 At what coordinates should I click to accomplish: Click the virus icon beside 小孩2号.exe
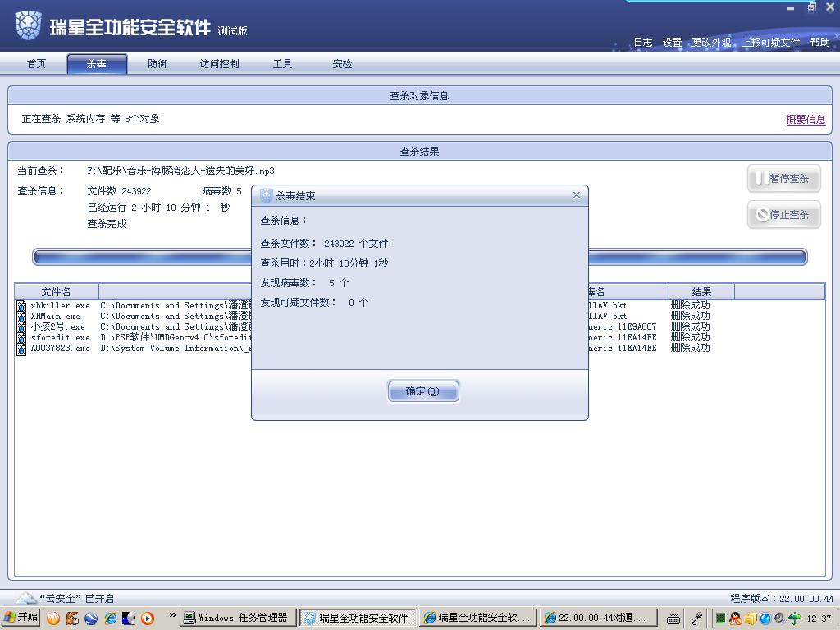click(x=21, y=328)
